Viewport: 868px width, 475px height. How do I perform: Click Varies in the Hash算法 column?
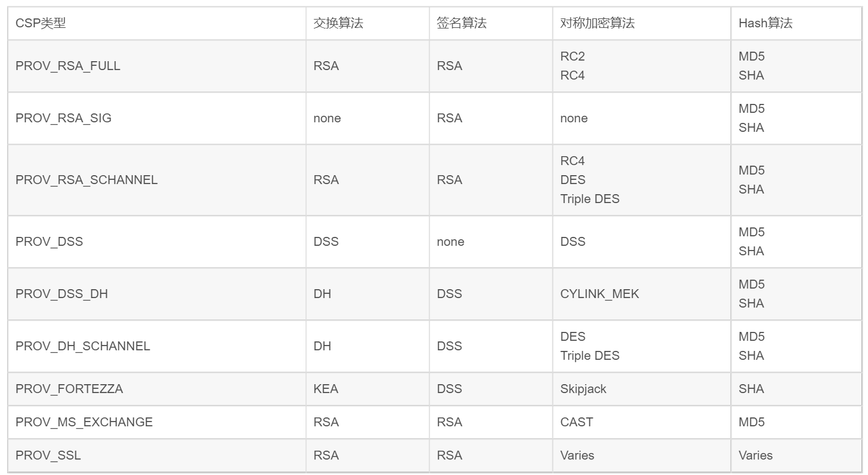point(755,455)
